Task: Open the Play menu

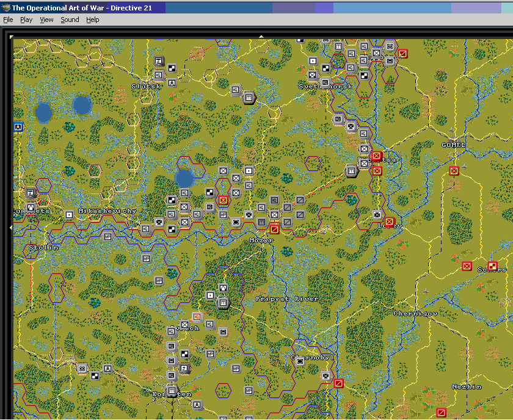Action: pos(26,20)
